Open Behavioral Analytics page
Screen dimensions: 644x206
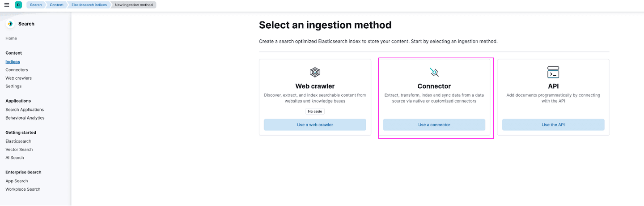[25, 118]
